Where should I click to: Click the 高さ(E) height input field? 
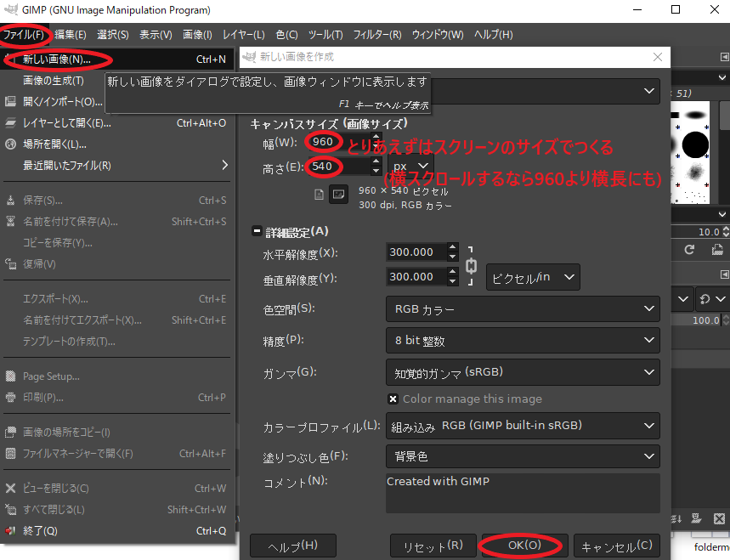coord(338,167)
